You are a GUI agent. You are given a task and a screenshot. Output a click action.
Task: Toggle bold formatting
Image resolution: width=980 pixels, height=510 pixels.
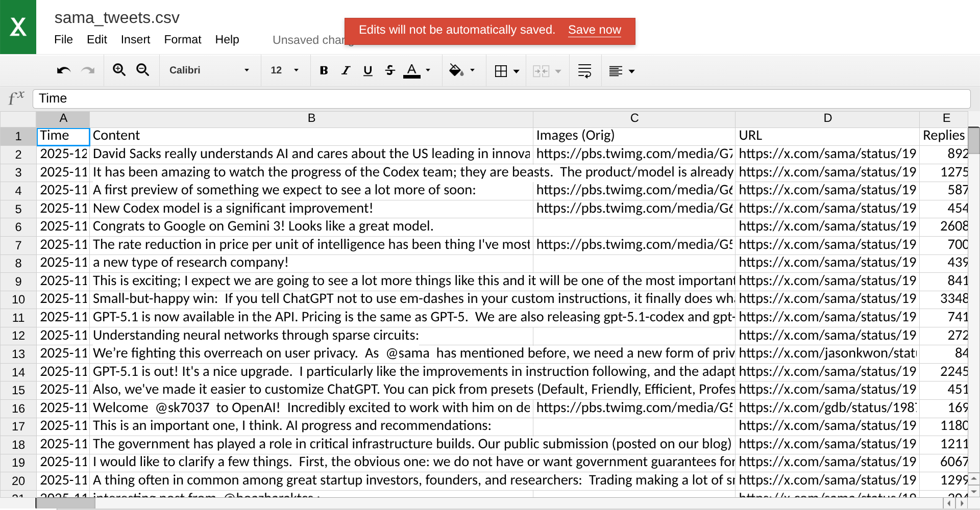coord(324,70)
